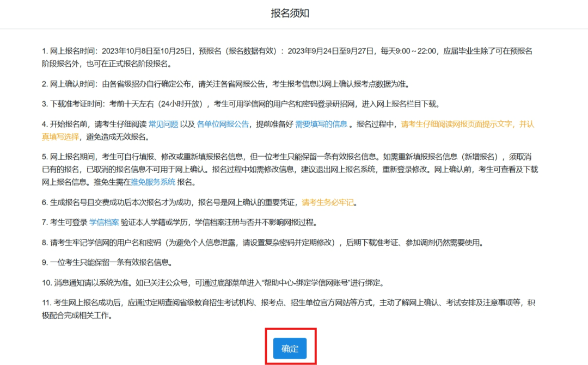Open the 学信档案 link
The image size is (588, 365).
click(x=103, y=222)
